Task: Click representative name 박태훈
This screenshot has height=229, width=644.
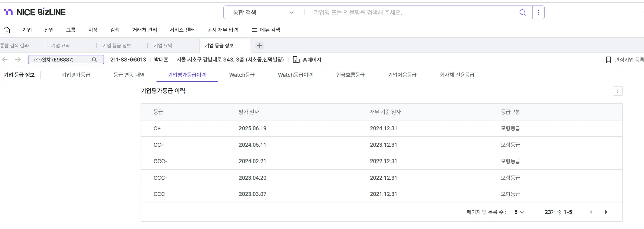Action: [161, 60]
